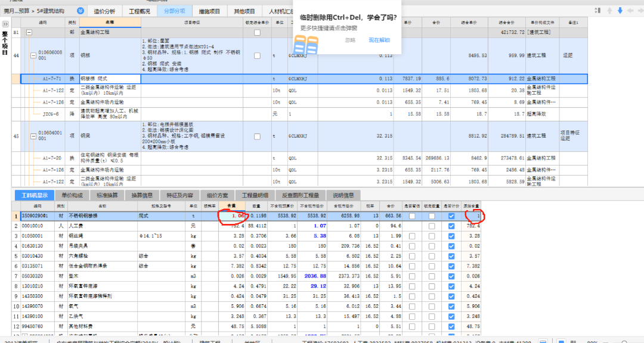Click the grey left arrow icon
Screen dimensions: 644x343
tap(630, 11)
